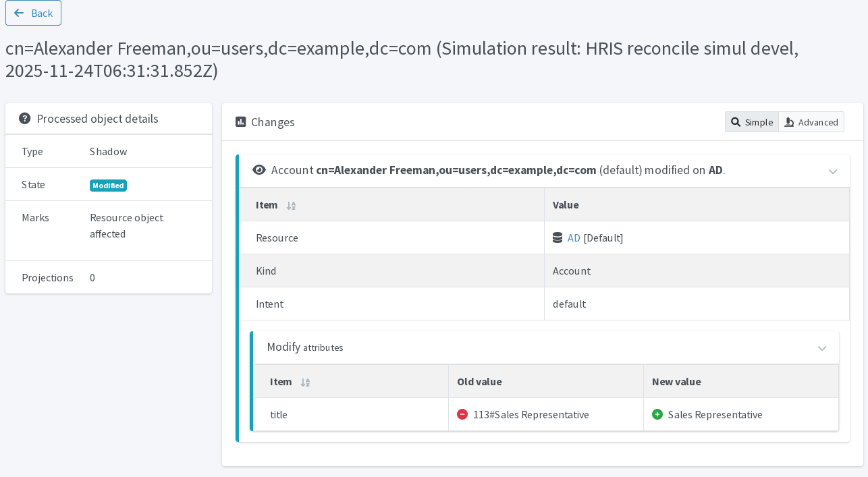Click the back arrow icon inside the Back button
The height and width of the screenshot is (477, 868).
[20, 12]
